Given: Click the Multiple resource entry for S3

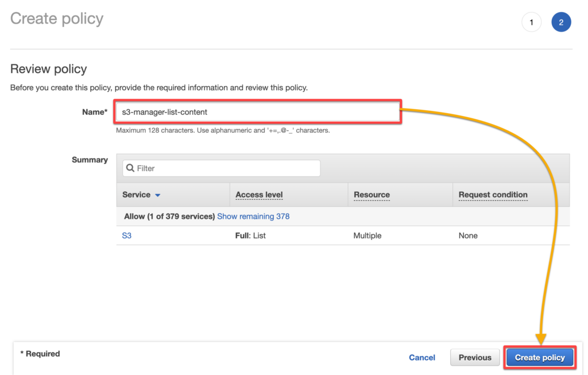Looking at the screenshot, I should tap(369, 235).
